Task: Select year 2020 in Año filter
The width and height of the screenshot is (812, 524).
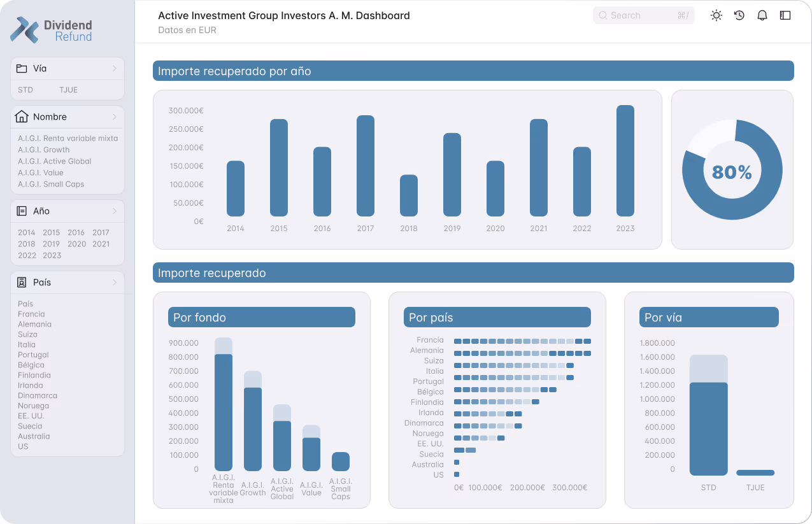Action: 76,244
